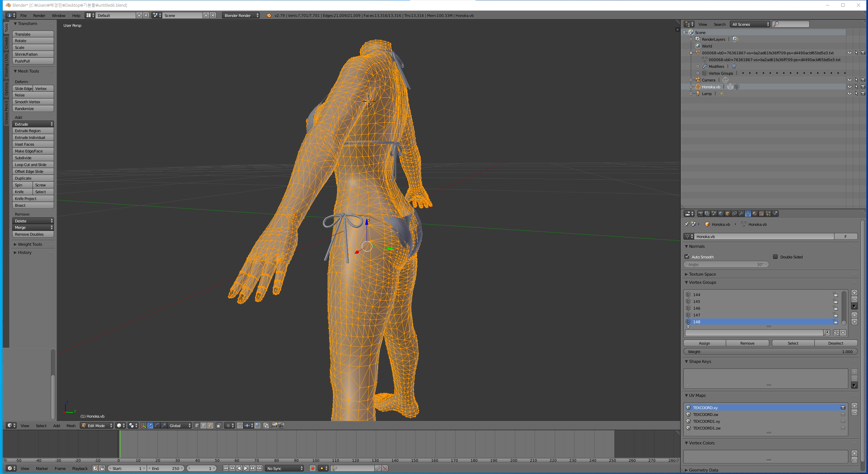Hide the Lamp object with eye icon
This screenshot has width=868, height=474.
click(849, 93)
